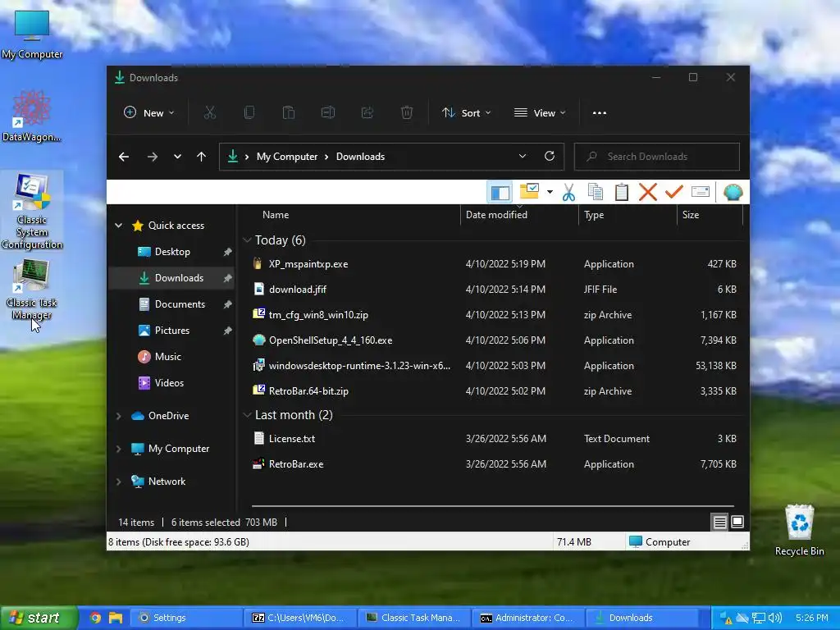Open the Sort dropdown menu

(466, 112)
